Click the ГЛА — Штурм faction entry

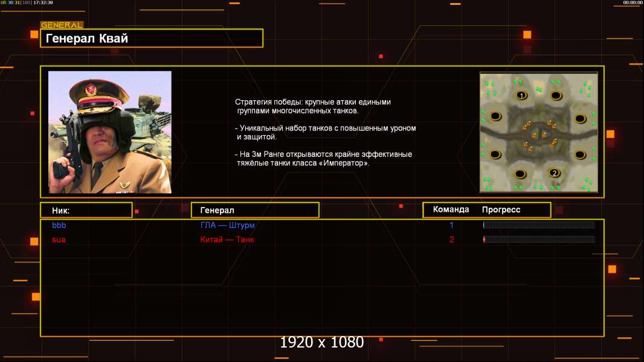pos(228,225)
